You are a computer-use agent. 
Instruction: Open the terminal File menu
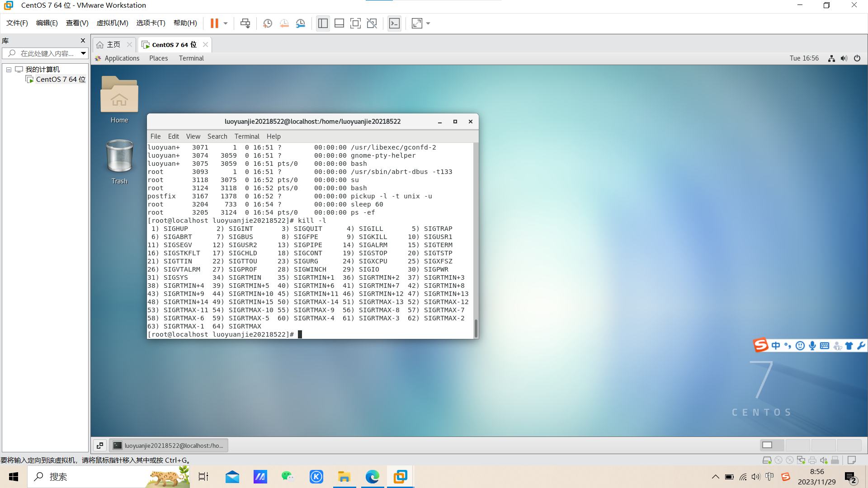coord(156,136)
